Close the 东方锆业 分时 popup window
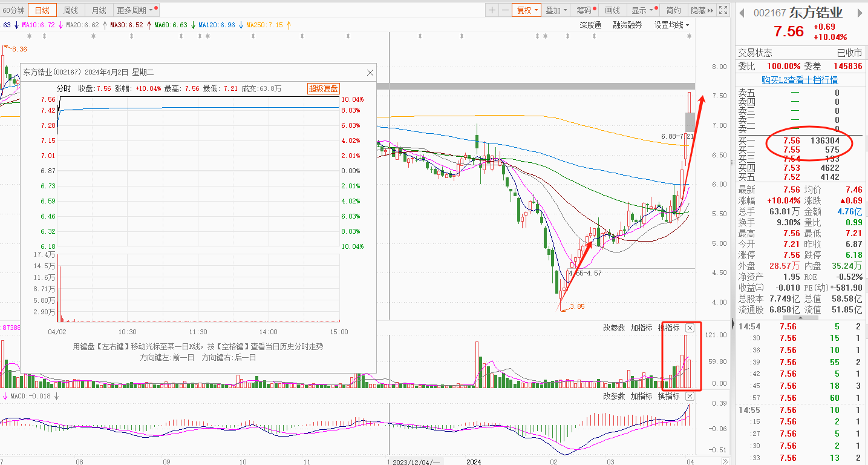 pos(370,72)
